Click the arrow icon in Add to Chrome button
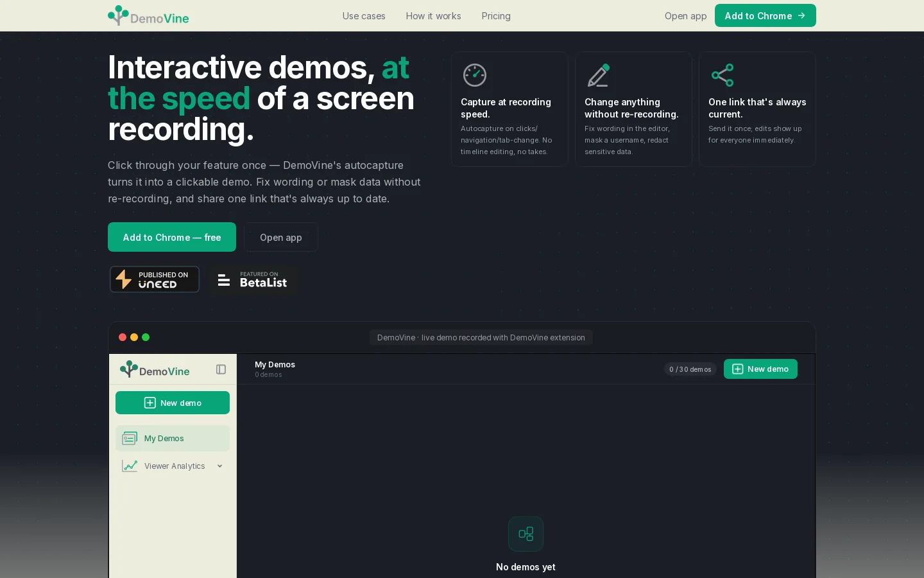The height and width of the screenshot is (578, 924). (801, 15)
